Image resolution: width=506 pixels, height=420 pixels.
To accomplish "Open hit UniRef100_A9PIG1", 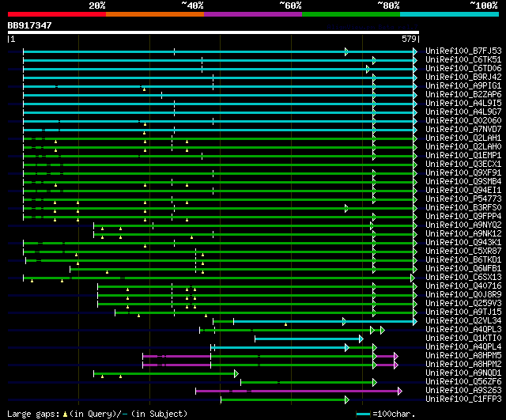I will tap(463, 86).
